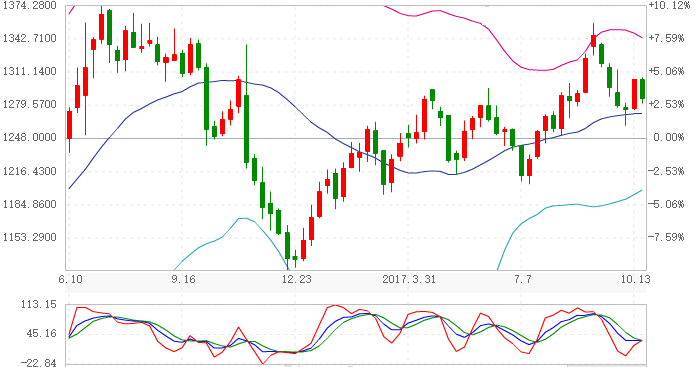Select the 10.13 date marker
Image resolution: width=697 pixels, height=367 pixels.
coord(636,279)
